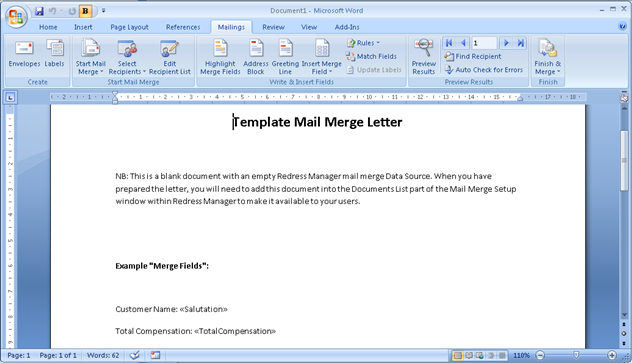Image resolution: width=632 pixels, height=363 pixels.
Task: Click the record number field
Action: 484,43
